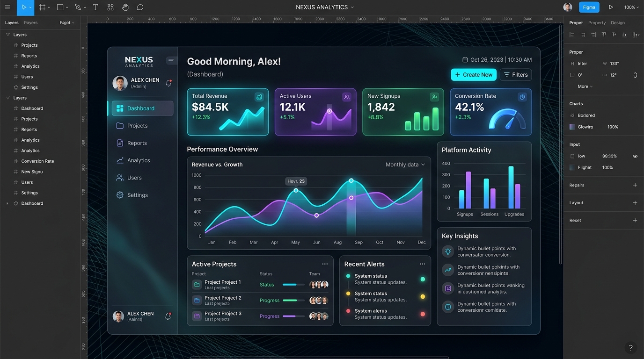
Task: Click the constrain proportions link icon
Action: pyautogui.click(x=635, y=75)
